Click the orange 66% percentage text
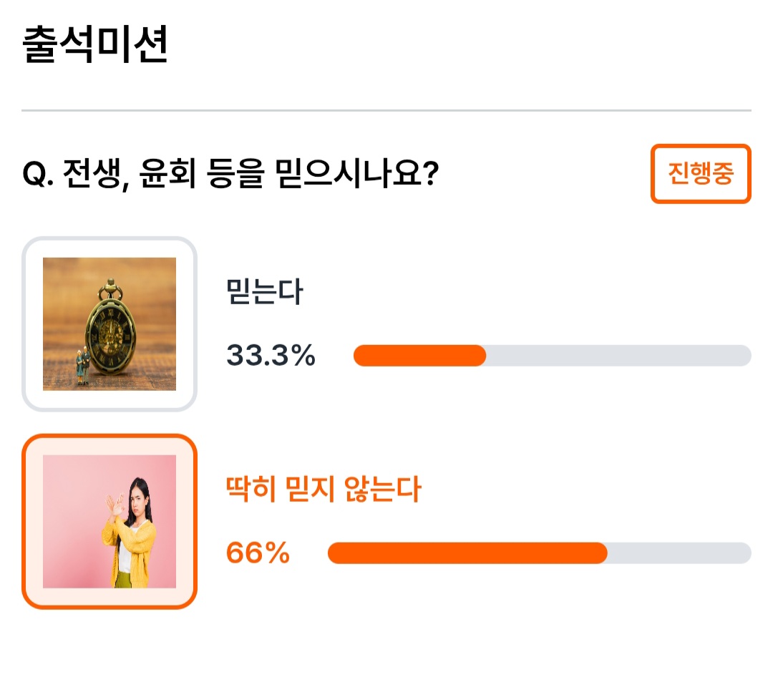The height and width of the screenshot is (700, 773). click(258, 553)
